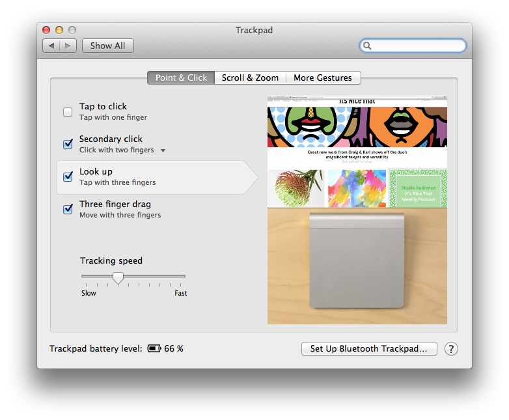Click the Tracking speed slider knob
Viewport: 509px width, 420px height.
pyautogui.click(x=118, y=277)
